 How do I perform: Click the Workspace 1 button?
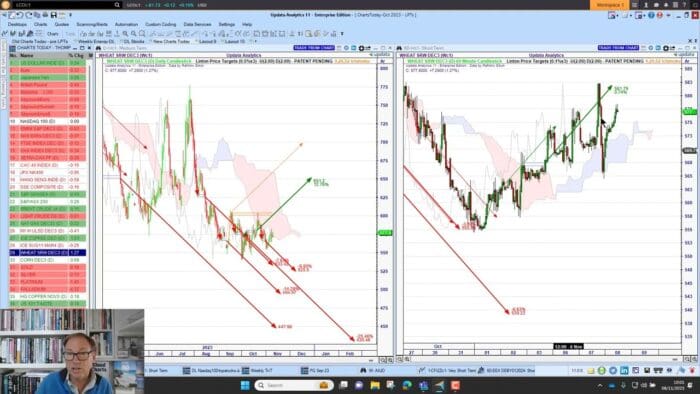609,5
